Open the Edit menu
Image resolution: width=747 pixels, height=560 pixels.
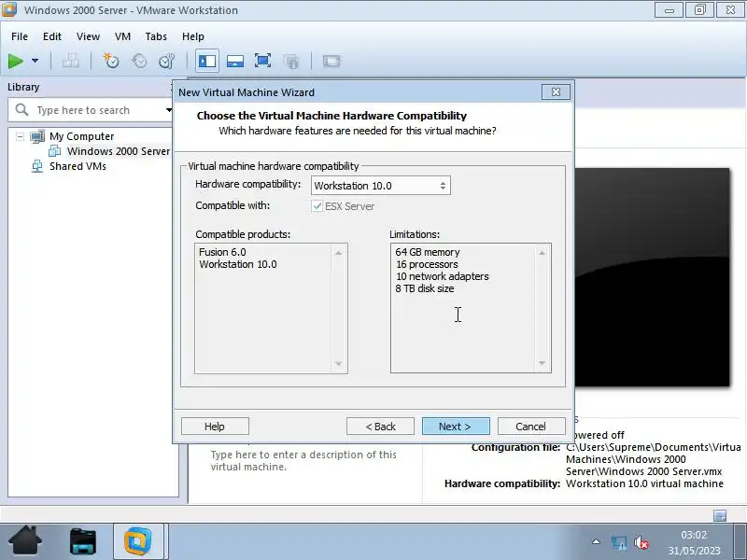point(52,36)
